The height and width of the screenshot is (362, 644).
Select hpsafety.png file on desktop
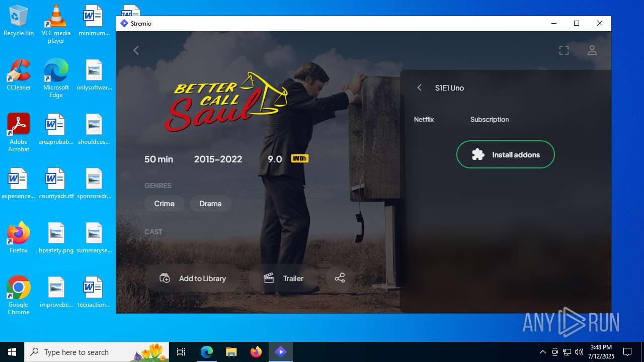point(56,238)
